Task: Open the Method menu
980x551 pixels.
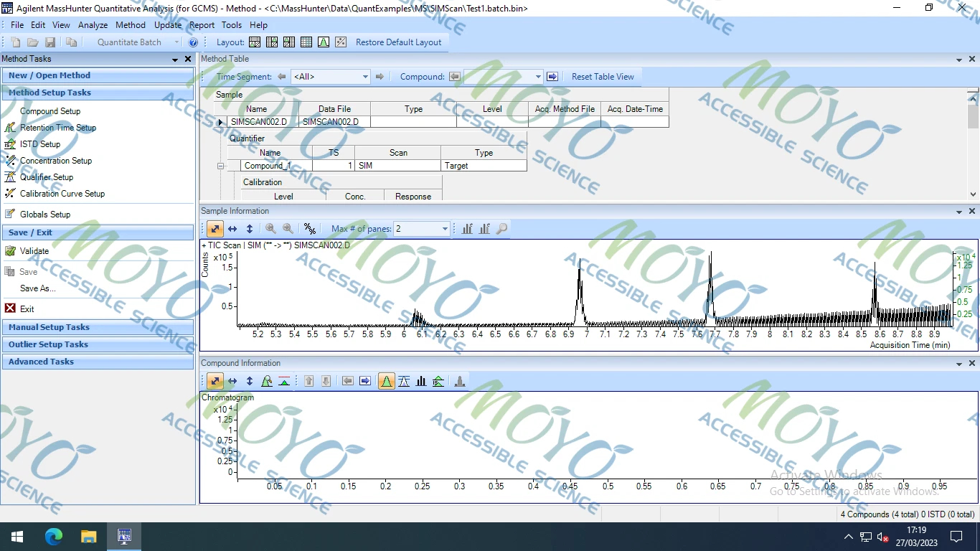Action: [131, 25]
